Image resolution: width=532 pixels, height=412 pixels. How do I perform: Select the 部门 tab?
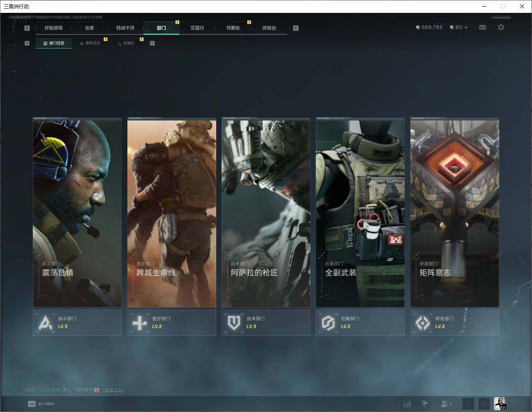pyautogui.click(x=161, y=28)
